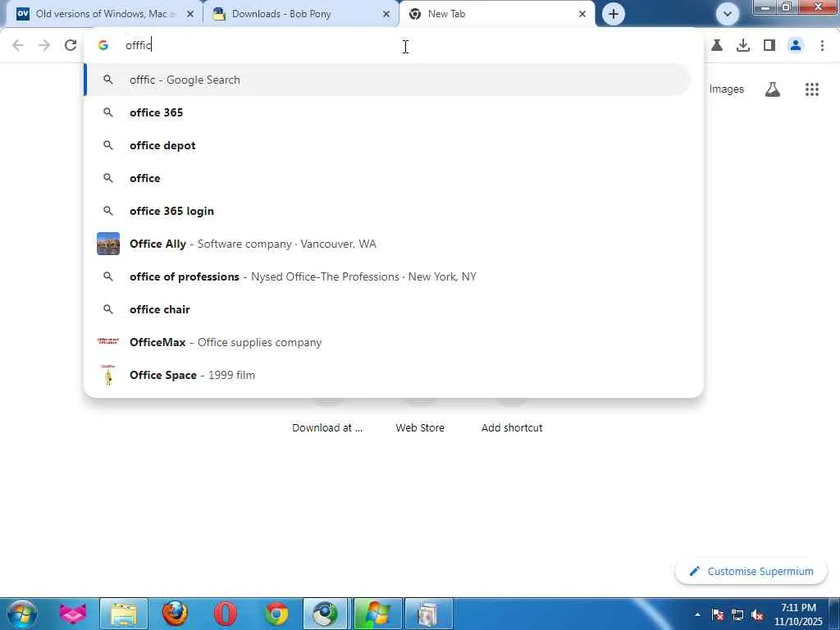Click the browser back arrow
840x630 pixels.
[18, 45]
